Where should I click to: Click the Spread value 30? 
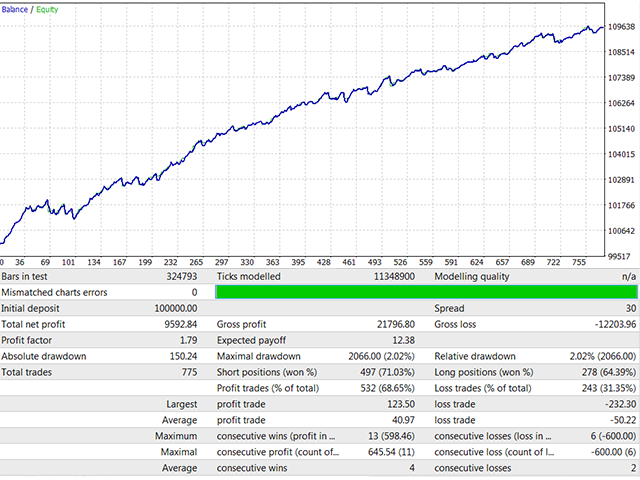tap(627, 309)
